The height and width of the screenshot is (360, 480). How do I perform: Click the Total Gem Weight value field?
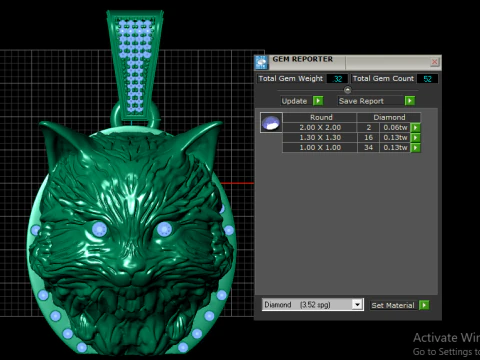point(337,79)
